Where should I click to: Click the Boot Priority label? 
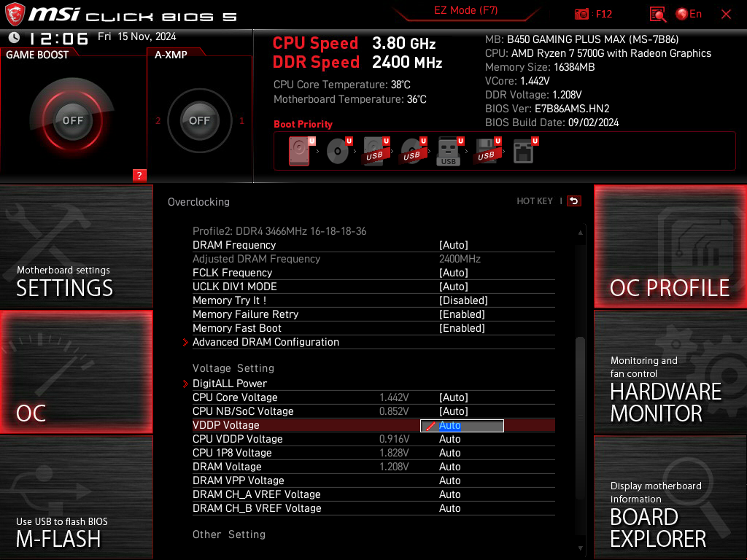(303, 124)
